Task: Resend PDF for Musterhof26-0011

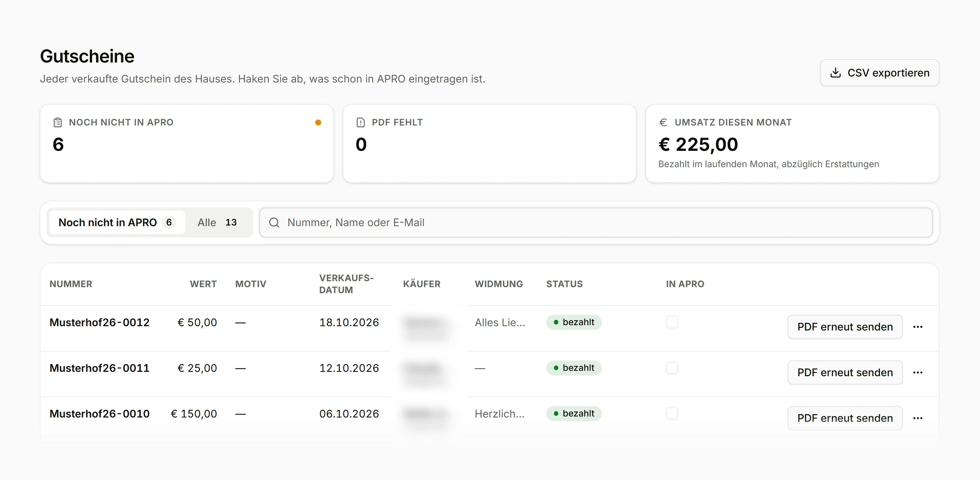Action: [x=845, y=373]
